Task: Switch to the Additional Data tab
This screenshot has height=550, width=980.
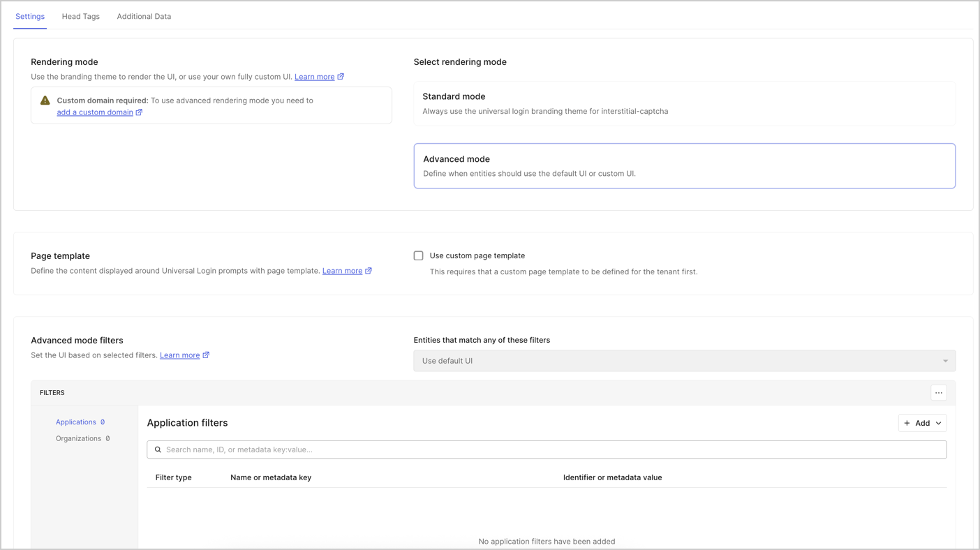Action: point(144,16)
